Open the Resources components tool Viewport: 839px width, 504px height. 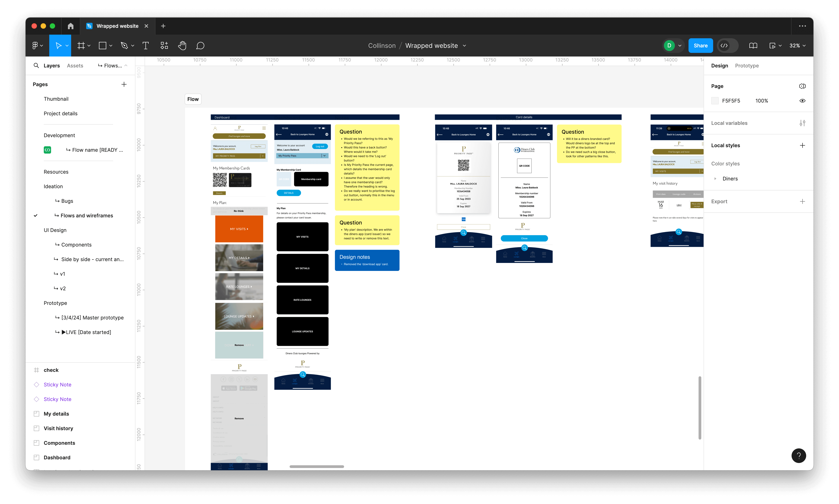point(164,46)
